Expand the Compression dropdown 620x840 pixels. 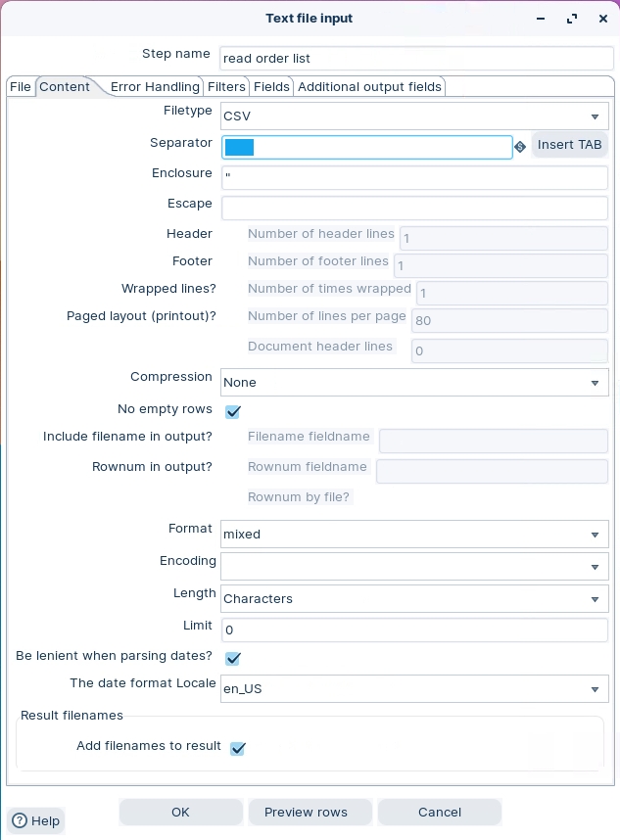coord(595,383)
